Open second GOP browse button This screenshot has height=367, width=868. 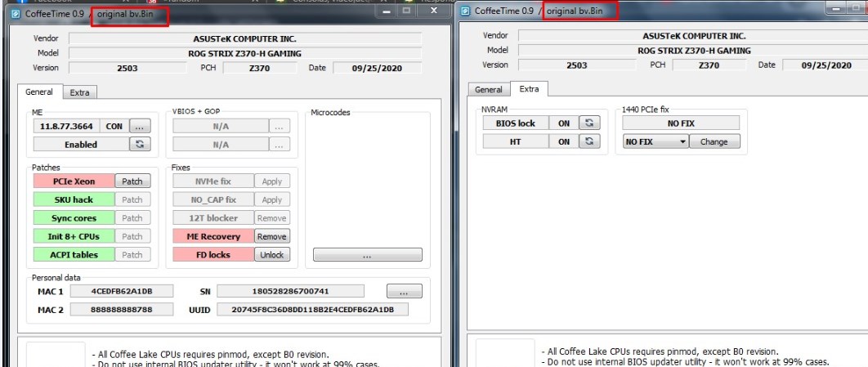[279, 144]
